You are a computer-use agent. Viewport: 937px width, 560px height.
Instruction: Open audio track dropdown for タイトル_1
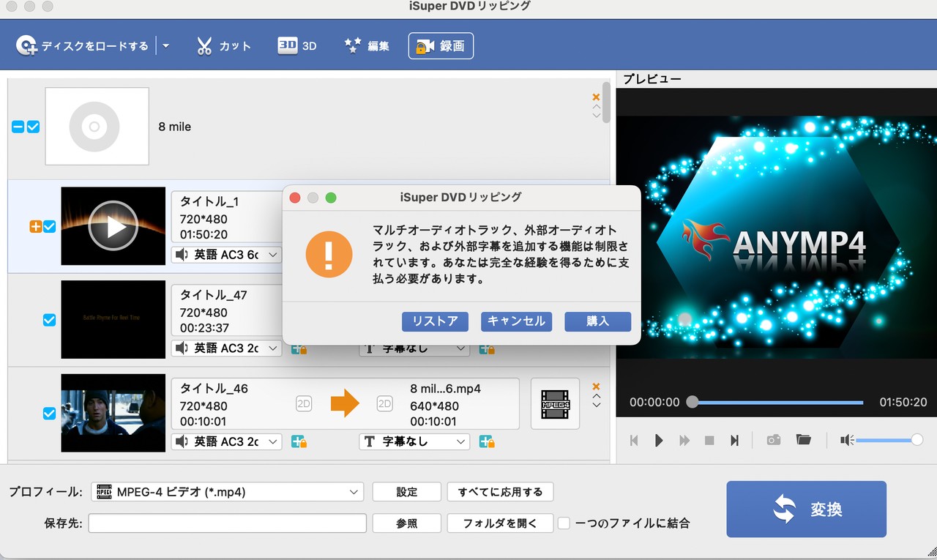click(227, 255)
